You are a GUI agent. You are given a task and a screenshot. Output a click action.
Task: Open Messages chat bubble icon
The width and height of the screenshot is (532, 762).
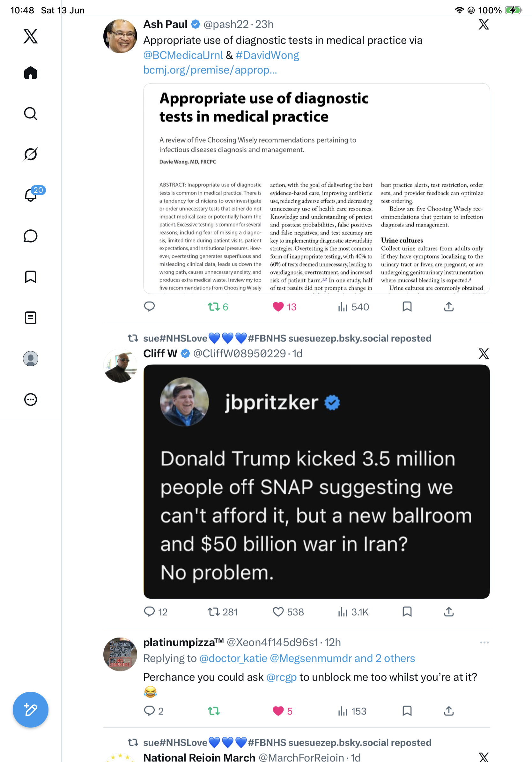pos(31,236)
